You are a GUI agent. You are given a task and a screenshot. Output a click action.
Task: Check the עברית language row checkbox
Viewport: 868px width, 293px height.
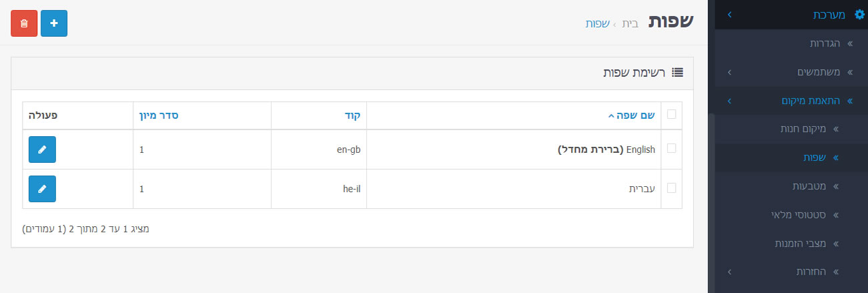[x=671, y=188]
